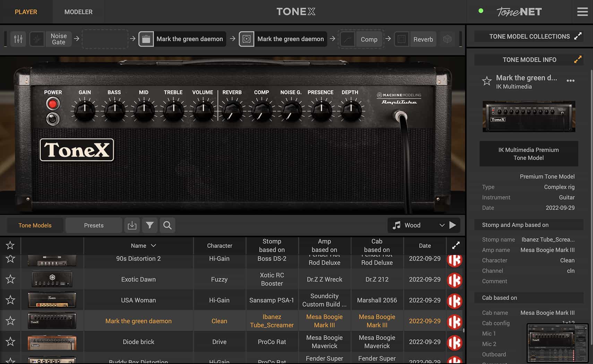Open the filter icon above the tone list
Viewport: 593px width, 364px height.
(x=150, y=225)
